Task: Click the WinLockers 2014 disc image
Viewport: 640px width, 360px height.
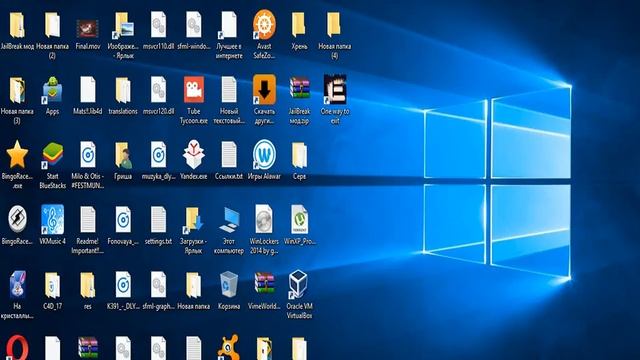Action: tap(264, 220)
